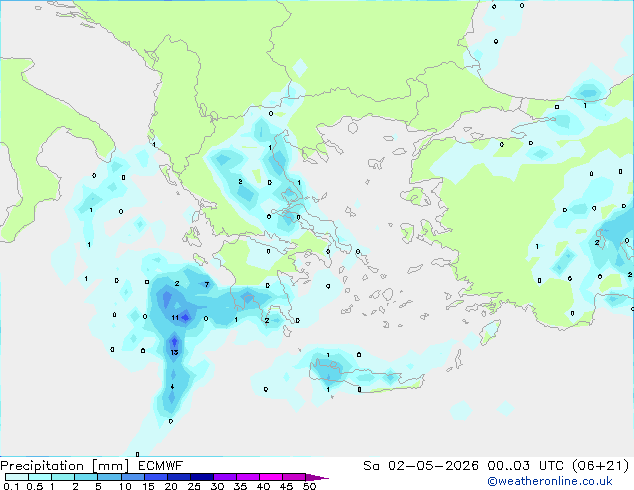The height and width of the screenshot is (490, 634).
Task: Click the "0.1" legend scale label
Action: pyautogui.click(x=11, y=486)
